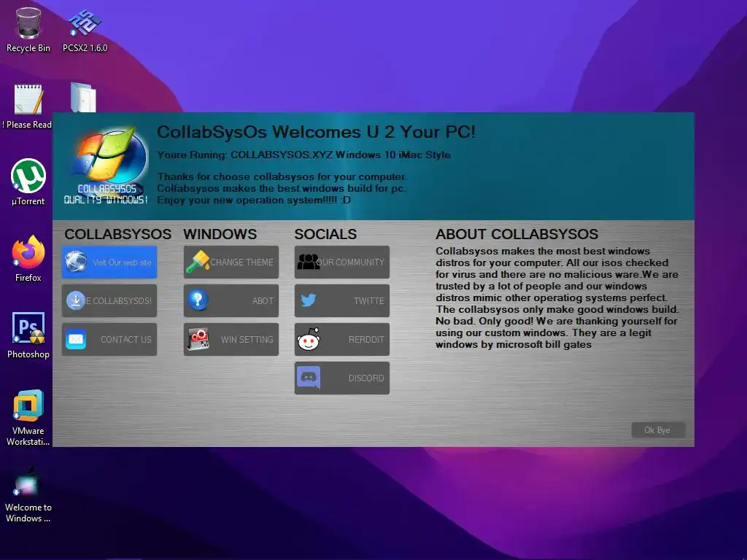747x560 pixels.
Task: Click the people group icon on OUR COMMUNITY
Action: 309,262
